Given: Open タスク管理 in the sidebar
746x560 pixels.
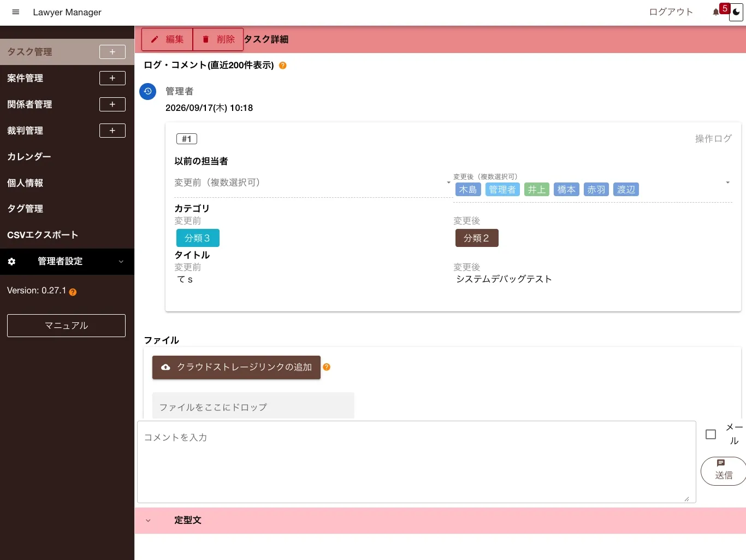Looking at the screenshot, I should pyautogui.click(x=29, y=52).
